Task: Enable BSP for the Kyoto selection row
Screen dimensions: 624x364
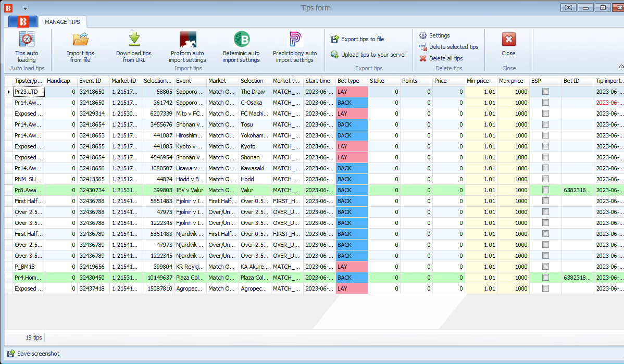Action: pyautogui.click(x=545, y=146)
